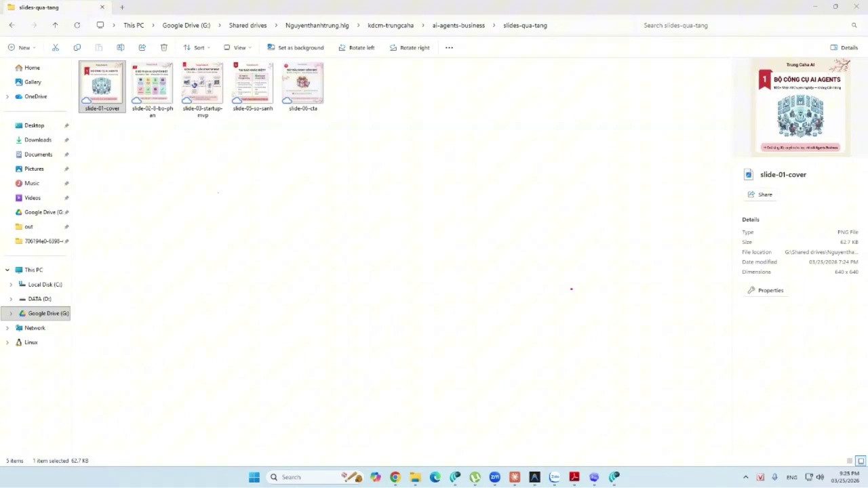This screenshot has width=868, height=488.
Task: Open uTorrent from the taskbar
Action: click(x=475, y=477)
